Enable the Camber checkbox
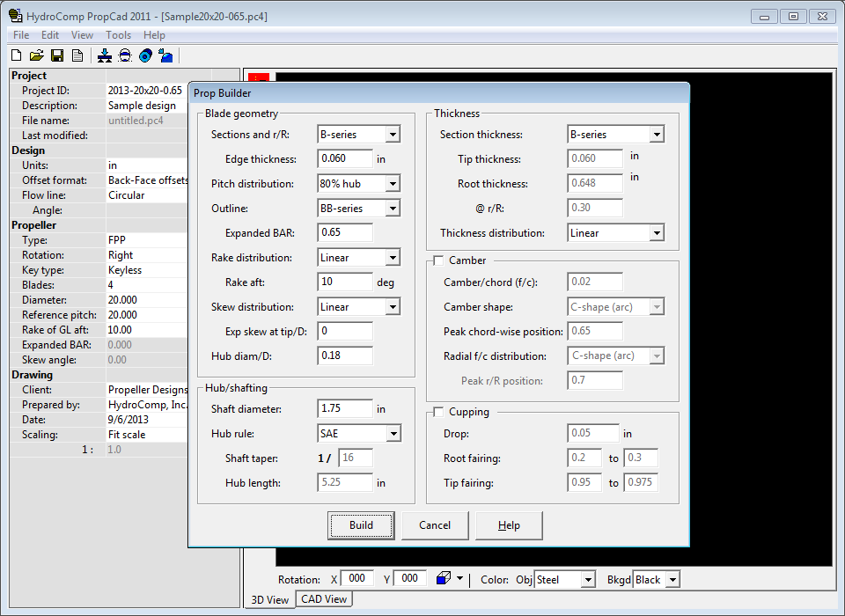The height and width of the screenshot is (616, 845). pyautogui.click(x=438, y=260)
